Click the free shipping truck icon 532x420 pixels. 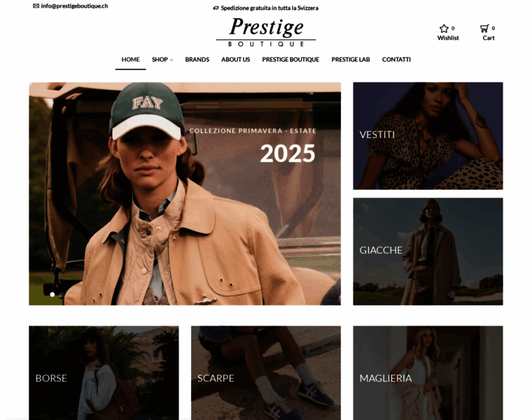[216, 8]
